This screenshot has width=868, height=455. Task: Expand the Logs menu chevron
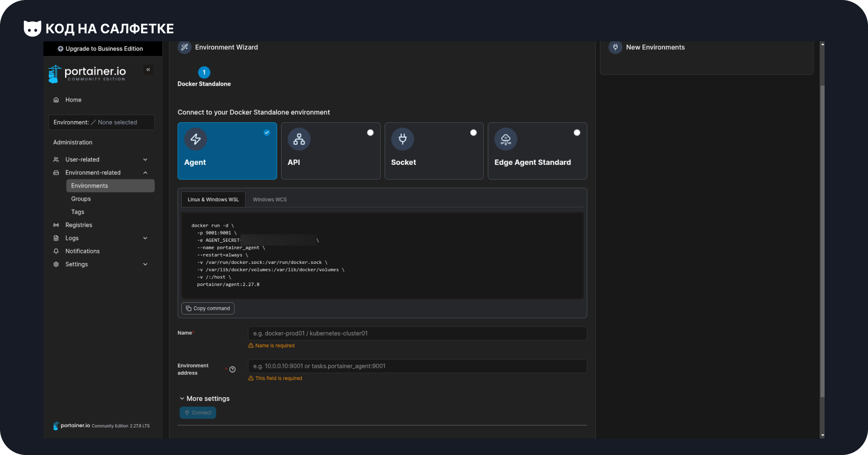click(x=146, y=238)
